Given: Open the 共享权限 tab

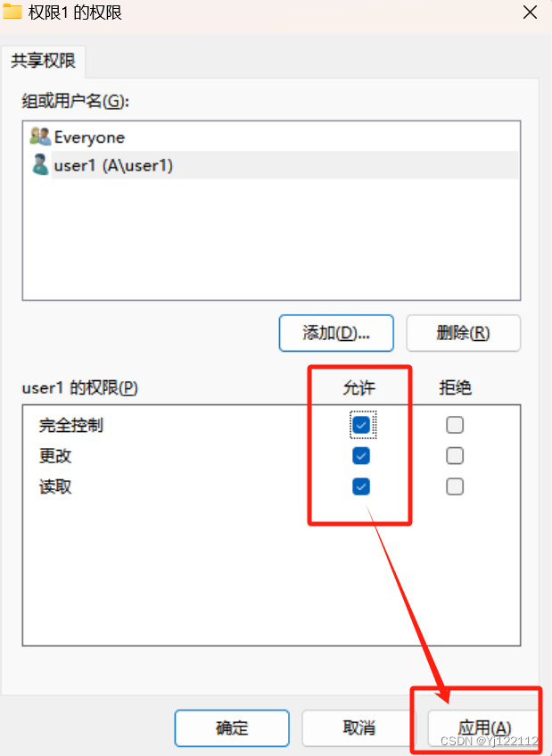Looking at the screenshot, I should (x=44, y=62).
